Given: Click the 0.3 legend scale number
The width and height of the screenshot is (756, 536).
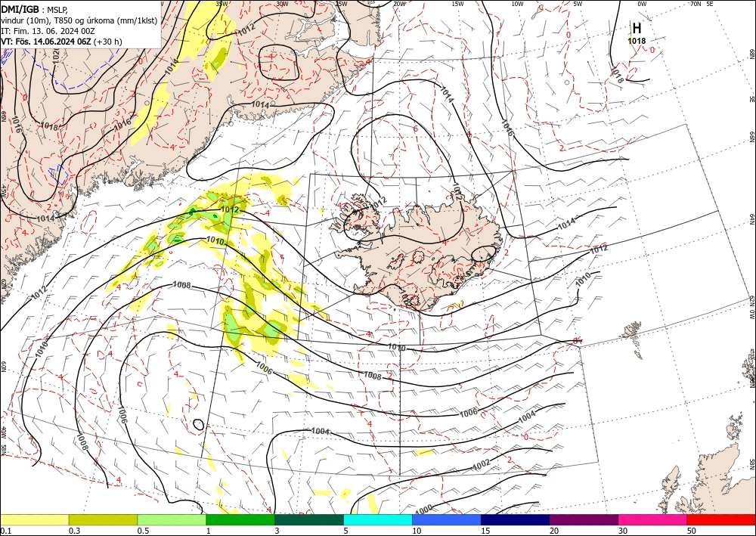Looking at the screenshot, I should (75, 531).
